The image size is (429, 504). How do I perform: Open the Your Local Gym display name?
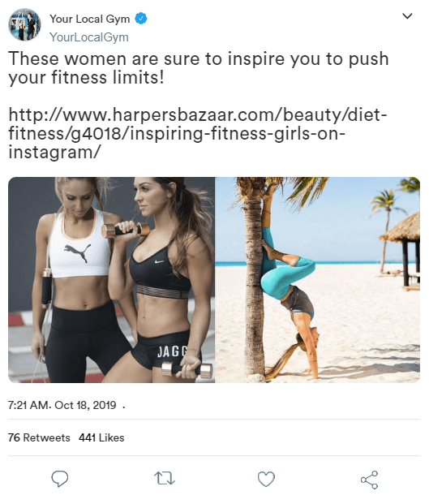(x=89, y=19)
